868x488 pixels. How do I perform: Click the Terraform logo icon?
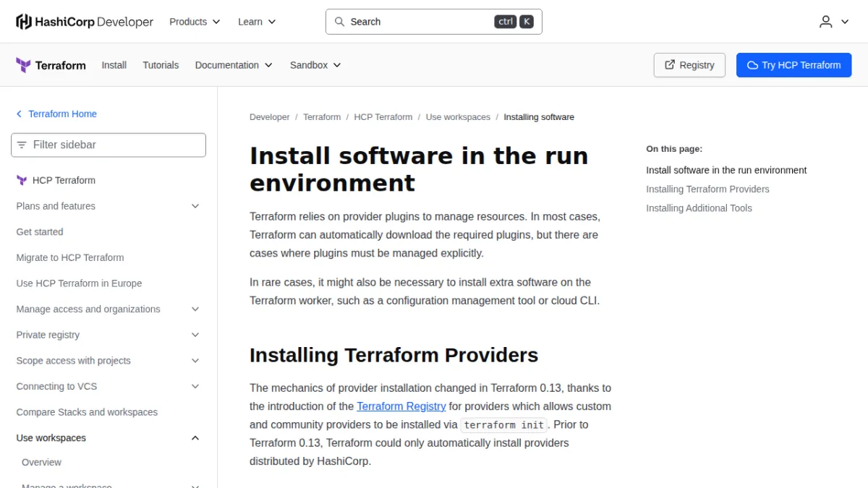pyautogui.click(x=23, y=65)
